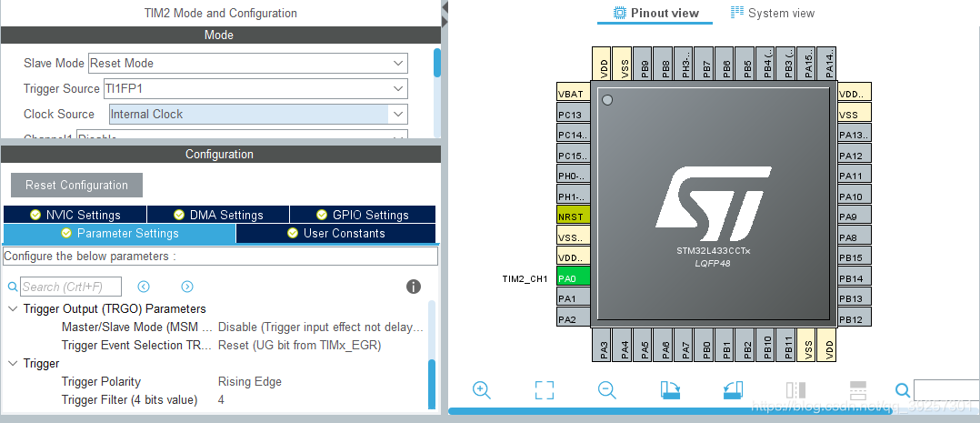Screen dimensions: 980x423
Task: Select the PA9 pin
Action: point(855,217)
